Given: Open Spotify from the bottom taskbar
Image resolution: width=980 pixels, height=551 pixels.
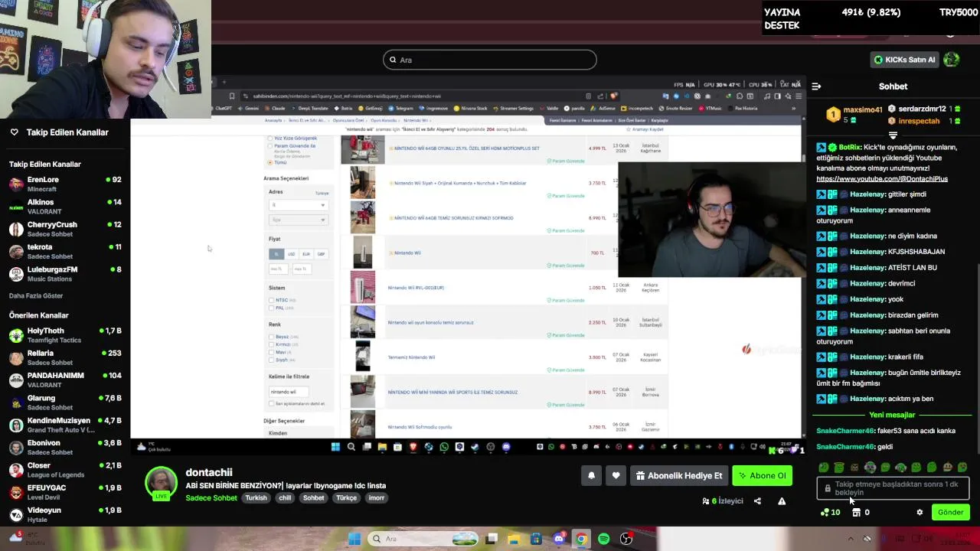Looking at the screenshot, I should [x=603, y=539].
